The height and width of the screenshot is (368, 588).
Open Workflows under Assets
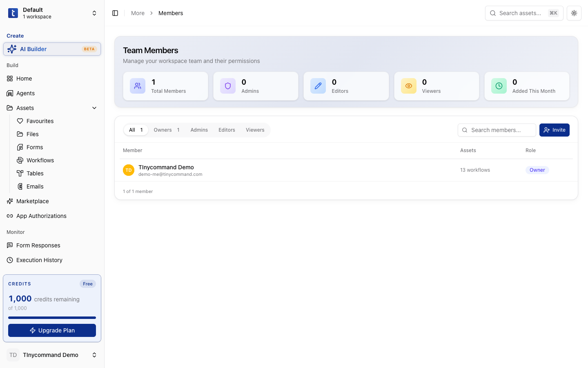57,160
